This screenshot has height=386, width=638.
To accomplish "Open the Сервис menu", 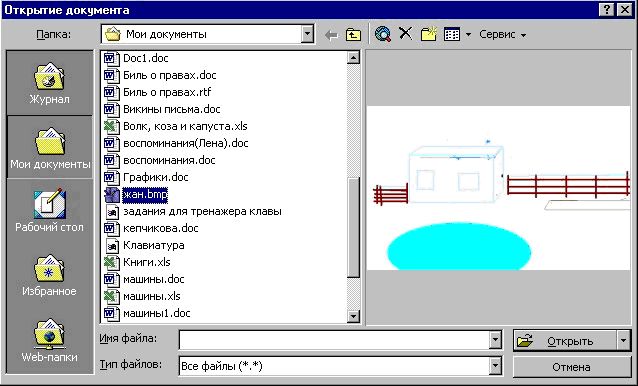I will pyautogui.click(x=502, y=35).
